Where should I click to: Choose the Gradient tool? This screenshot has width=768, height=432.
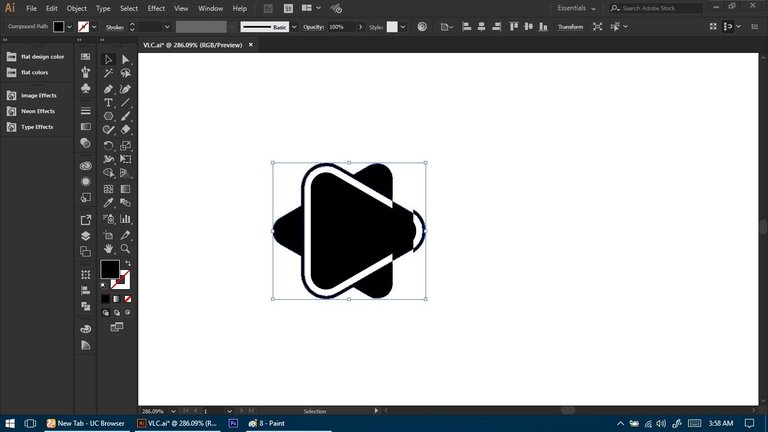click(125, 189)
